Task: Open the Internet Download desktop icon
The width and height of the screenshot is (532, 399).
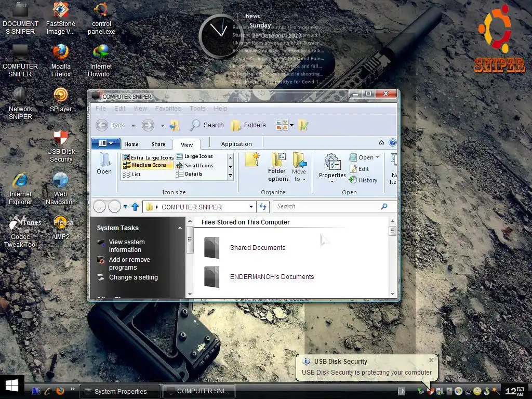Action: coord(101,60)
